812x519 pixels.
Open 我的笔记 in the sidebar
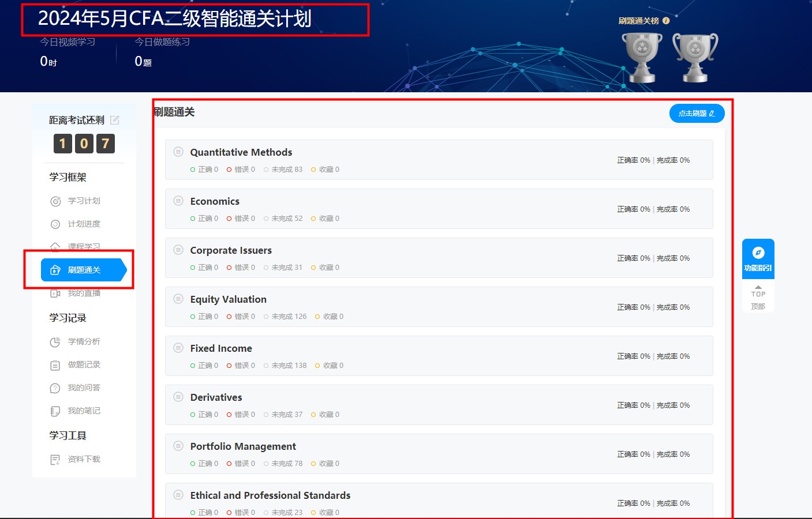point(84,411)
